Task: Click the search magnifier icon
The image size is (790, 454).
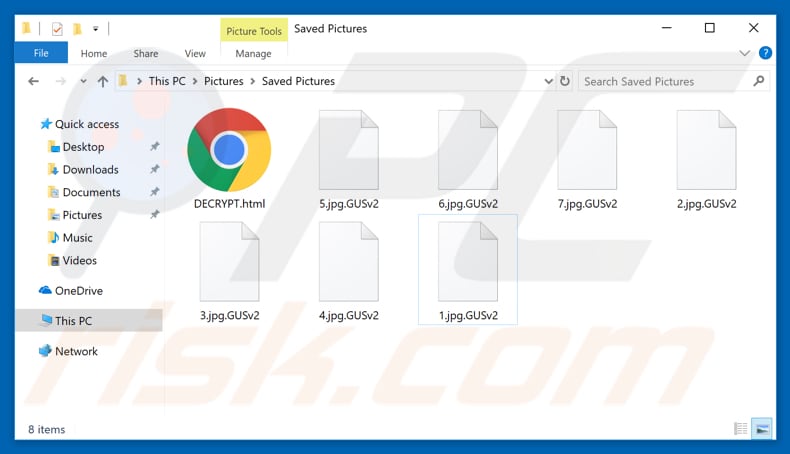Action: [759, 81]
